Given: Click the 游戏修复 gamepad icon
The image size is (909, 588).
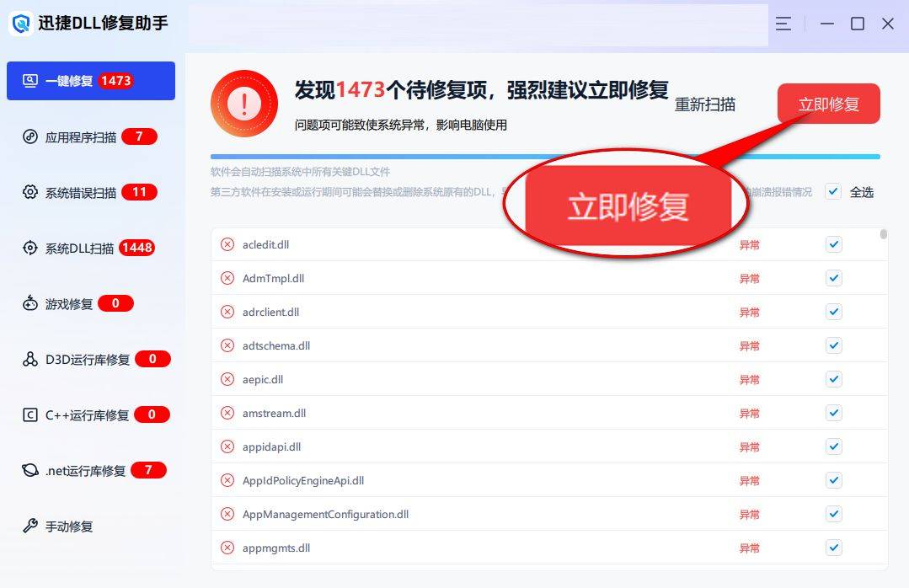Looking at the screenshot, I should click(30, 303).
